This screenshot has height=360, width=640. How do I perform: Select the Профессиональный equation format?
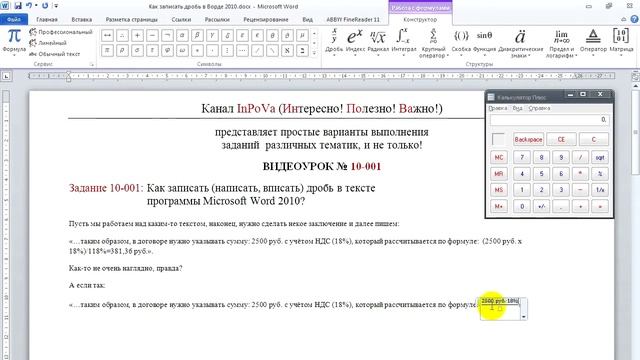pyautogui.click(x=61, y=32)
